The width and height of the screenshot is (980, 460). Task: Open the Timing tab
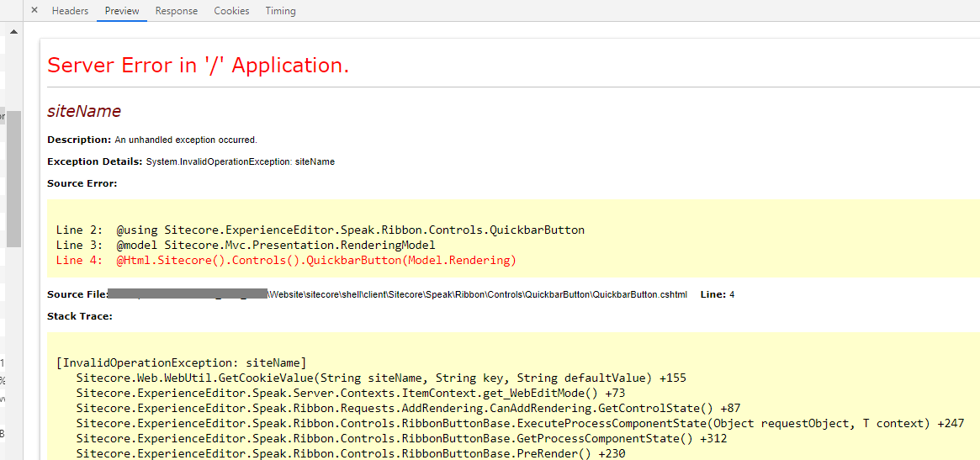281,11
